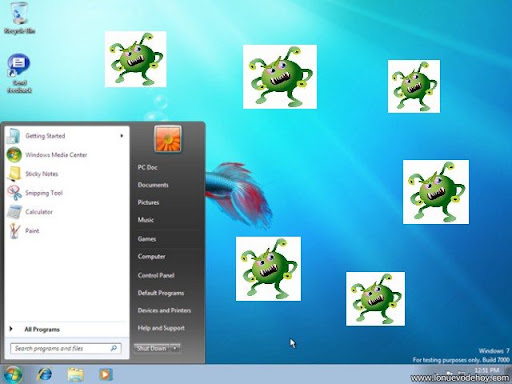The width and height of the screenshot is (512, 384).
Task: Open Help and Support link
Action: 161,328
